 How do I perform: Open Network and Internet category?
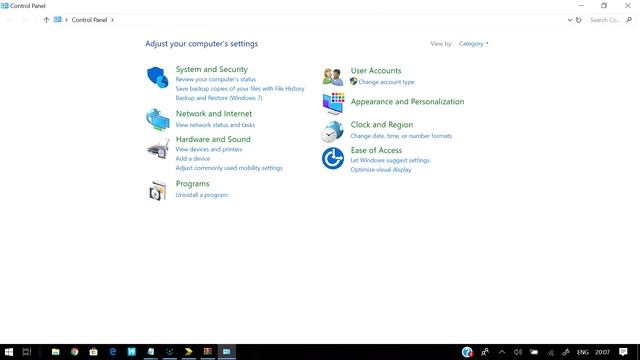[x=213, y=113]
